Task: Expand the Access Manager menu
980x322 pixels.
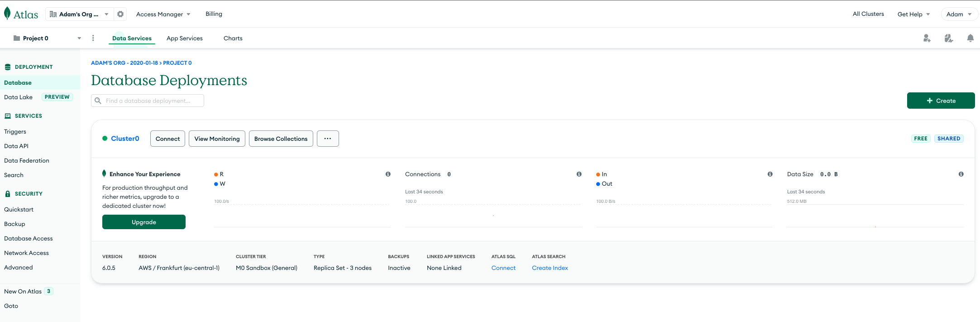Action: coord(163,14)
